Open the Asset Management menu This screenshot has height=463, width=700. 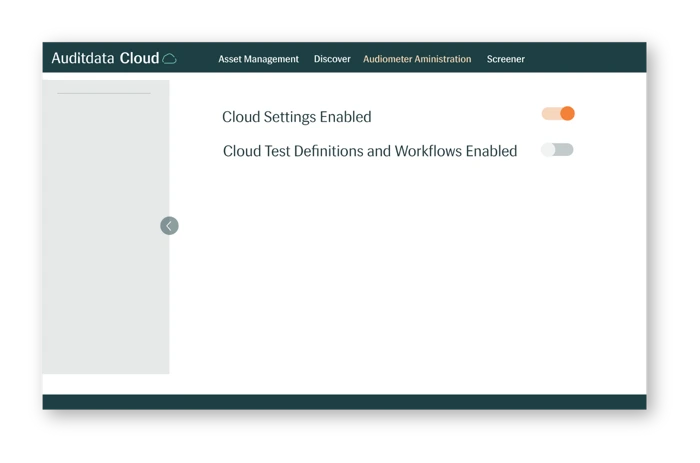click(x=258, y=59)
